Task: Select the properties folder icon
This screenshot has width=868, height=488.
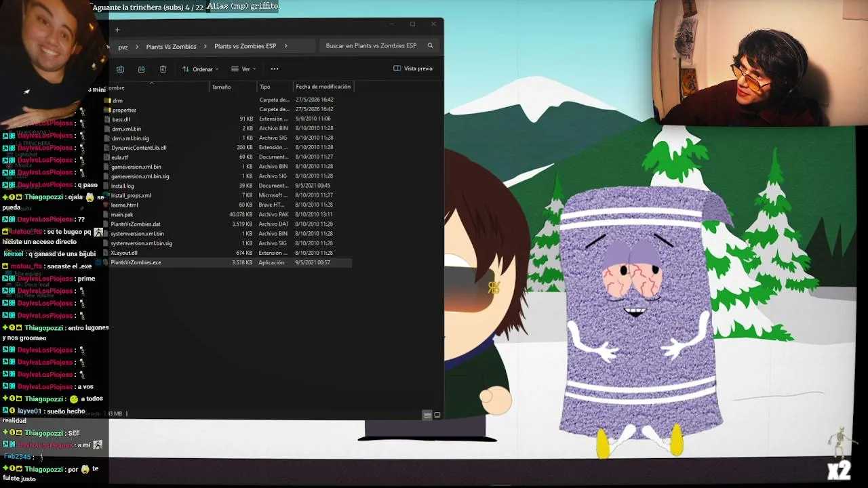Action: [x=108, y=110]
